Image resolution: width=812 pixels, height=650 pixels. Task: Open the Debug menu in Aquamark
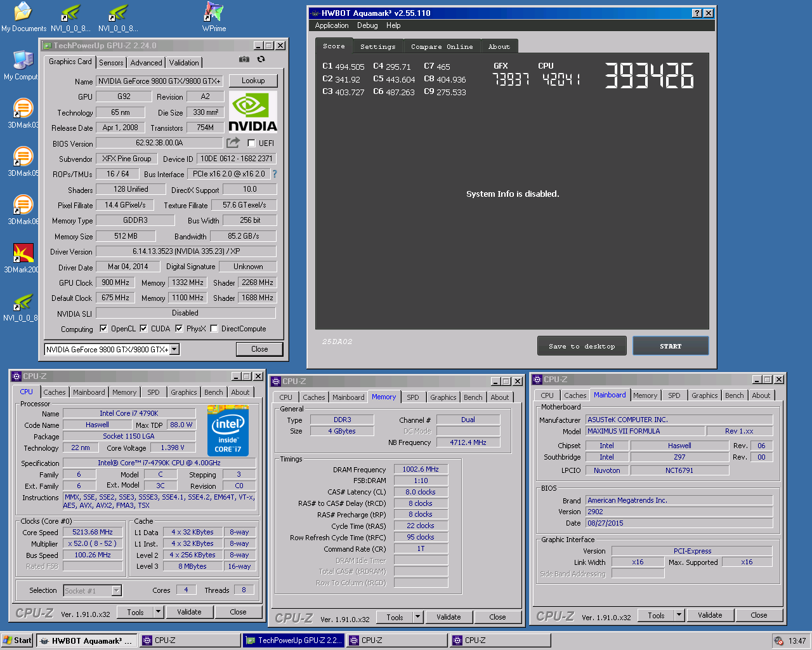[x=367, y=25]
